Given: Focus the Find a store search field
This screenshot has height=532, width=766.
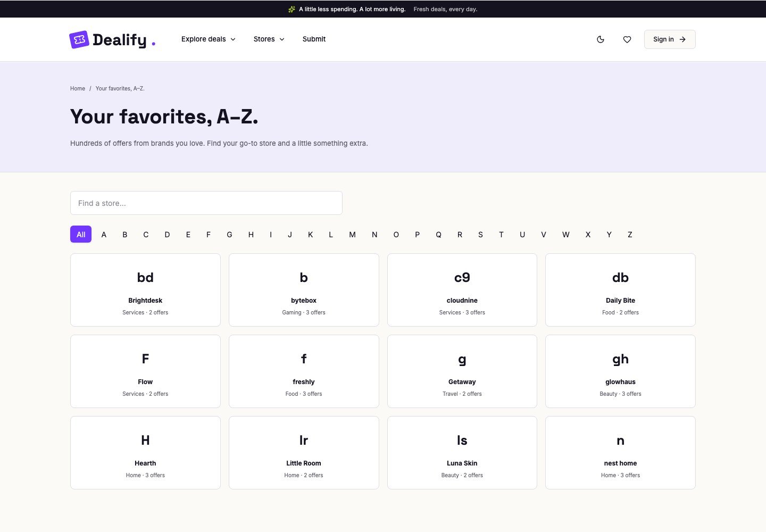Looking at the screenshot, I should [206, 203].
